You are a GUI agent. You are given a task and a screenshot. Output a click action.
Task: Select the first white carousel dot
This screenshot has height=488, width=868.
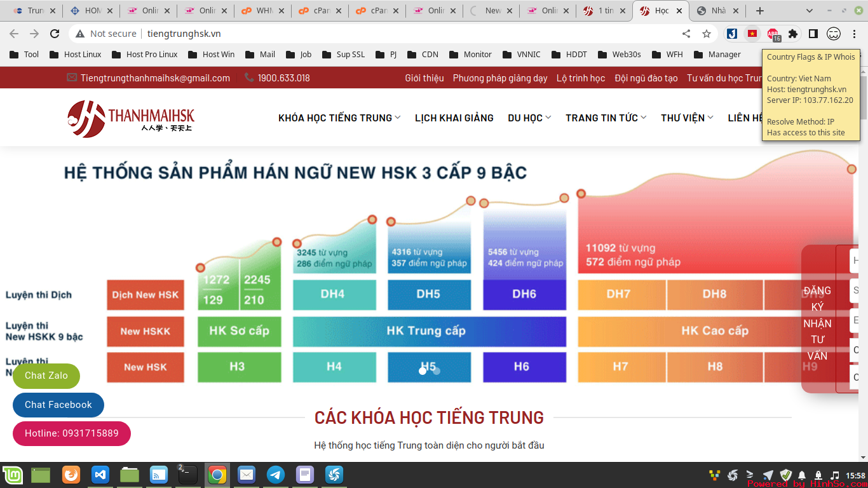coord(423,370)
